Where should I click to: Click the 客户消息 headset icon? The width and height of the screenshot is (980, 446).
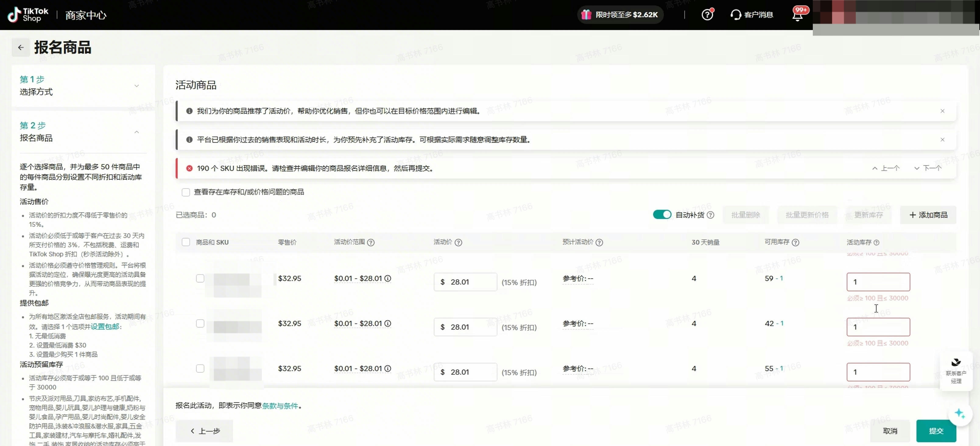pyautogui.click(x=736, y=15)
